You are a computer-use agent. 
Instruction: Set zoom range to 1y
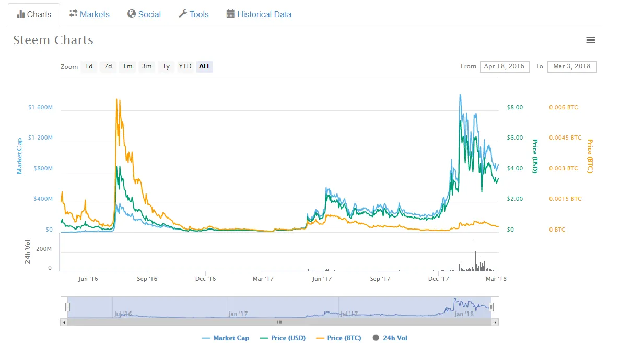point(166,66)
